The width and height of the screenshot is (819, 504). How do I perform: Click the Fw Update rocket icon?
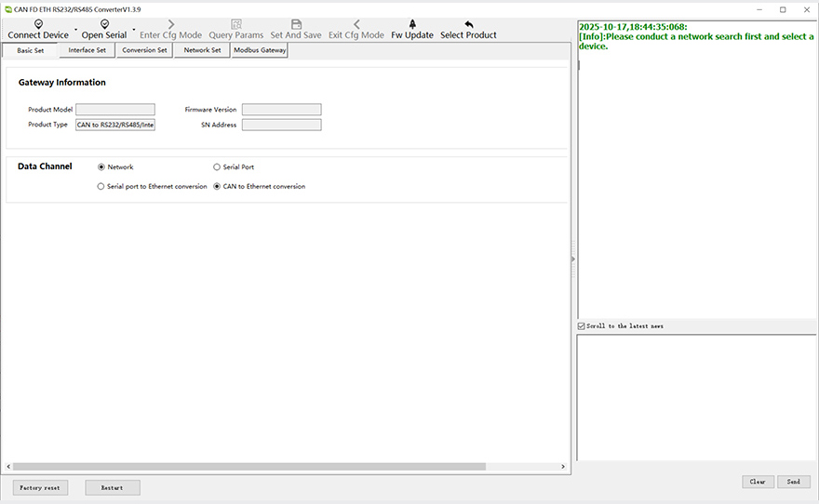(x=411, y=24)
